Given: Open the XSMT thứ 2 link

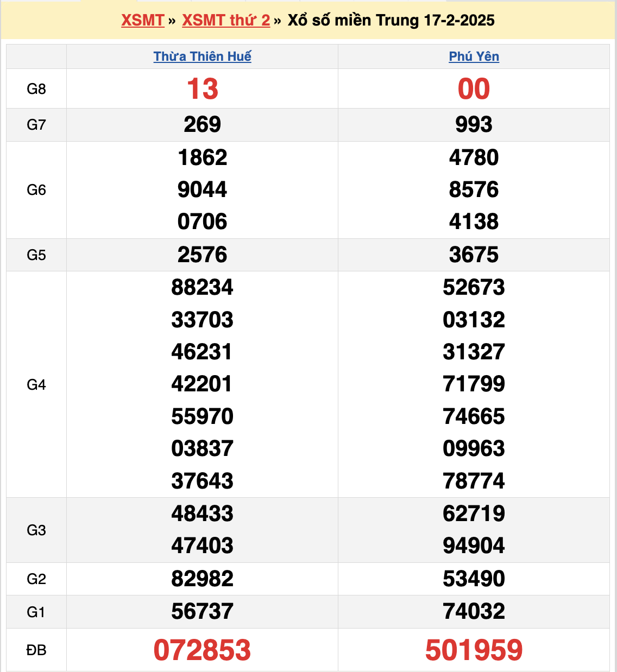Looking at the screenshot, I should coord(226,21).
